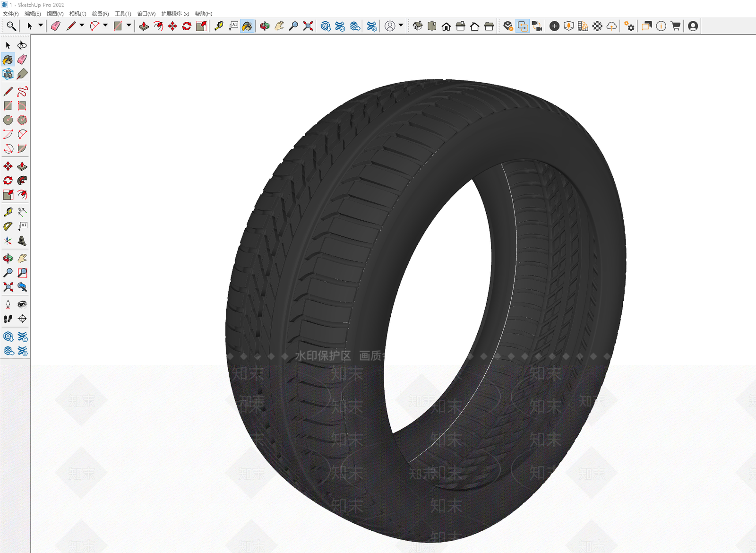Select the Look Around eye tool
This screenshot has width=756, height=553.
(x=22, y=304)
